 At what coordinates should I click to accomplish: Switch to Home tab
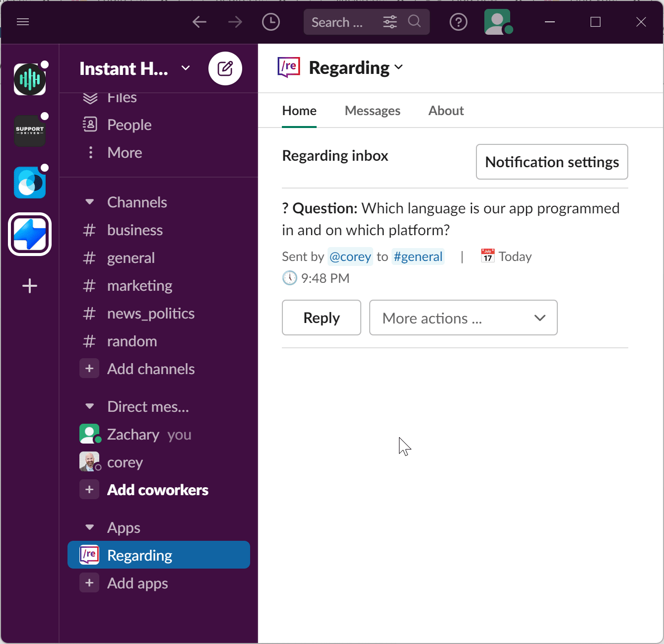(x=299, y=111)
